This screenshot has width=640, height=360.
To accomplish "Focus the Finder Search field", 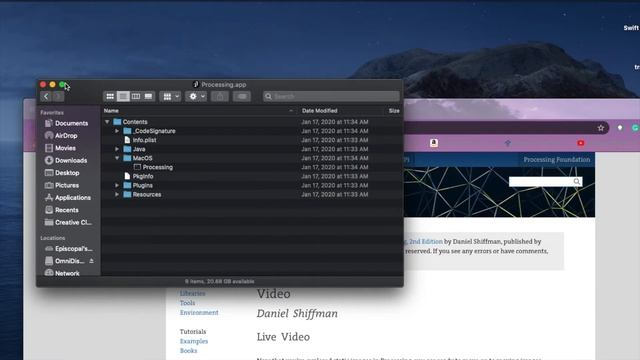I will (331, 96).
